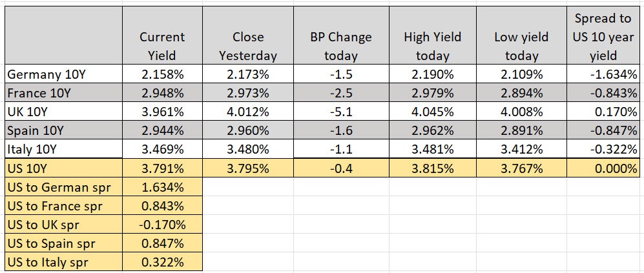Select the US to UK spr value
This screenshot has height=273, width=644.
coord(162,225)
